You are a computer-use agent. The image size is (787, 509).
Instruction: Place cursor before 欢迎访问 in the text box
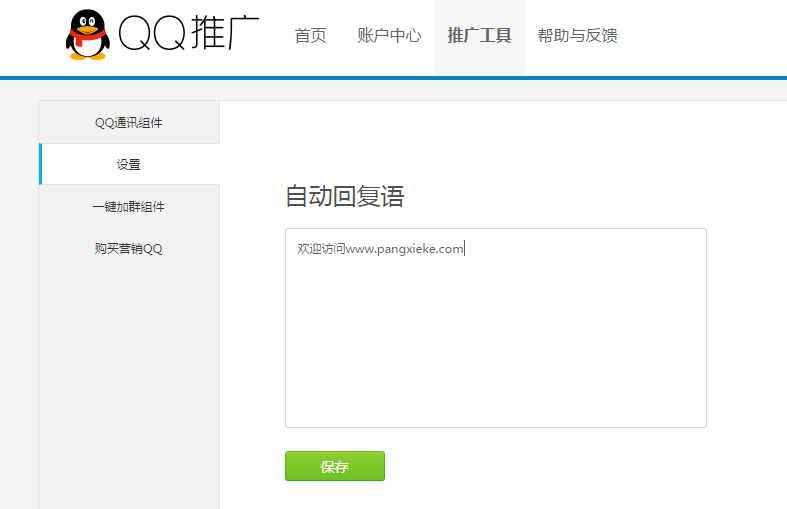[298, 249]
